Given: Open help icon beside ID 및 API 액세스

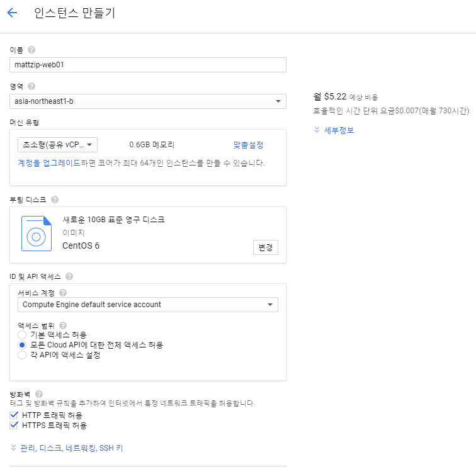Looking at the screenshot, I should tap(69, 276).
